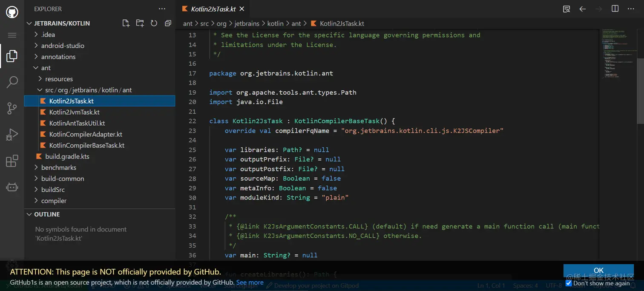Expand the .idea folder
644x291 pixels.
(x=48, y=35)
